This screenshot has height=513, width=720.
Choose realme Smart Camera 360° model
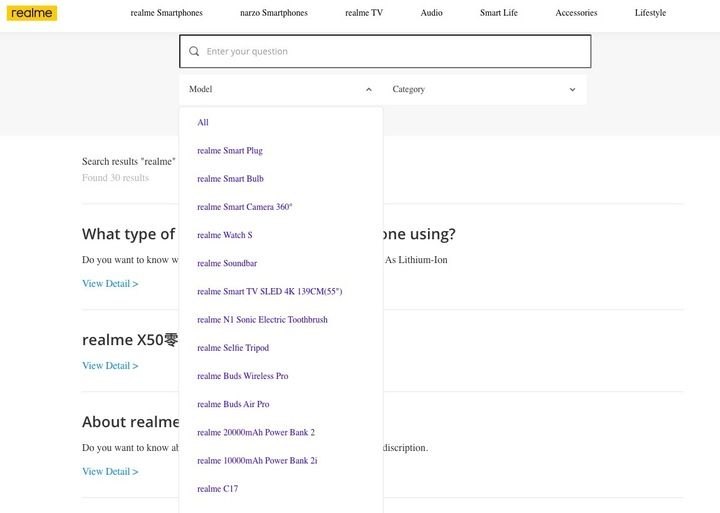click(x=244, y=207)
